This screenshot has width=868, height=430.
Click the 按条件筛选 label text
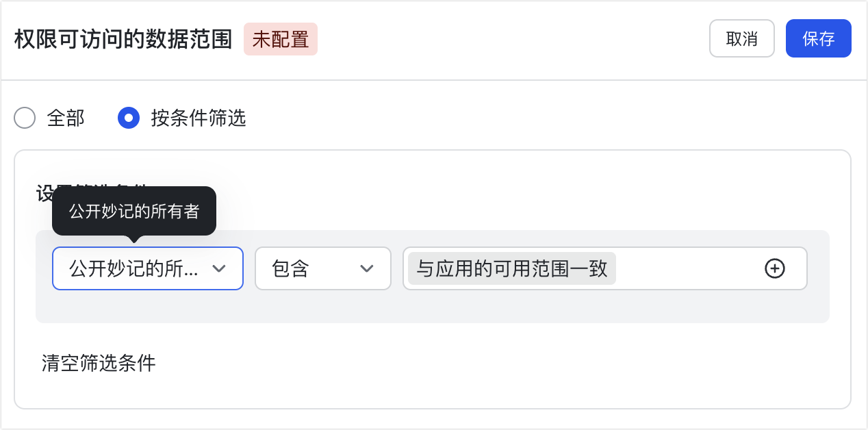[199, 118]
